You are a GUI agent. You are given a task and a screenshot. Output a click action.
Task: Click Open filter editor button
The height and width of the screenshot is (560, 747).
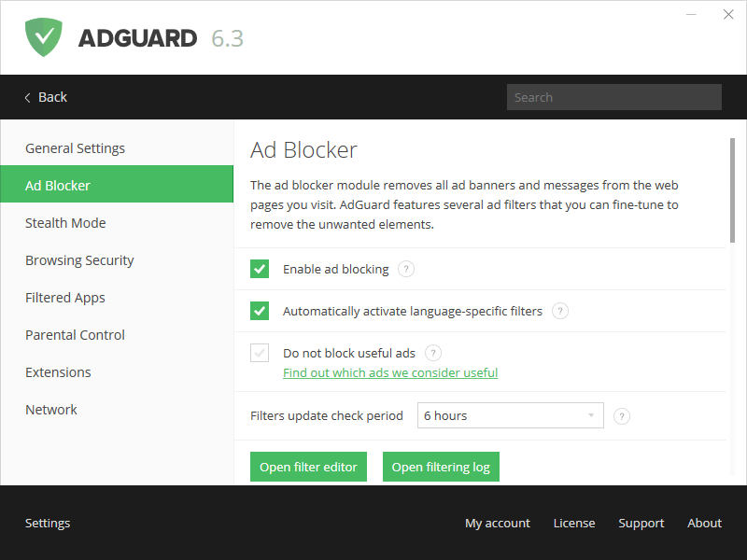(308, 467)
